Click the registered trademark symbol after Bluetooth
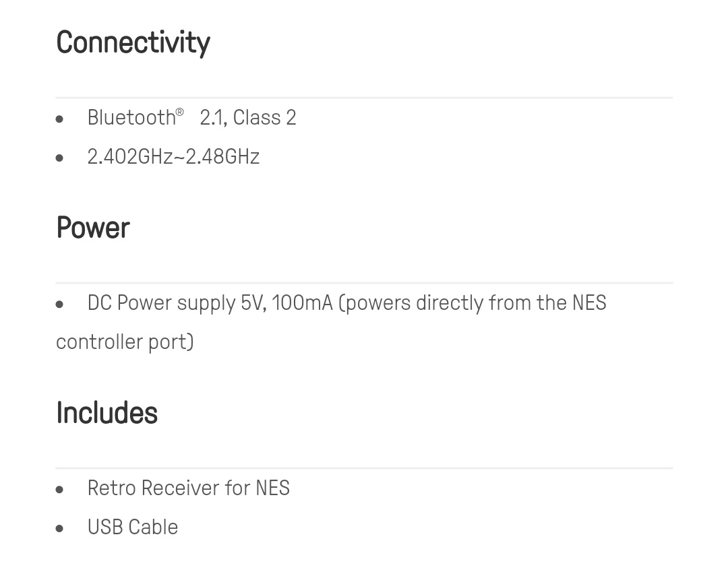This screenshot has width=728, height=576. [180, 113]
